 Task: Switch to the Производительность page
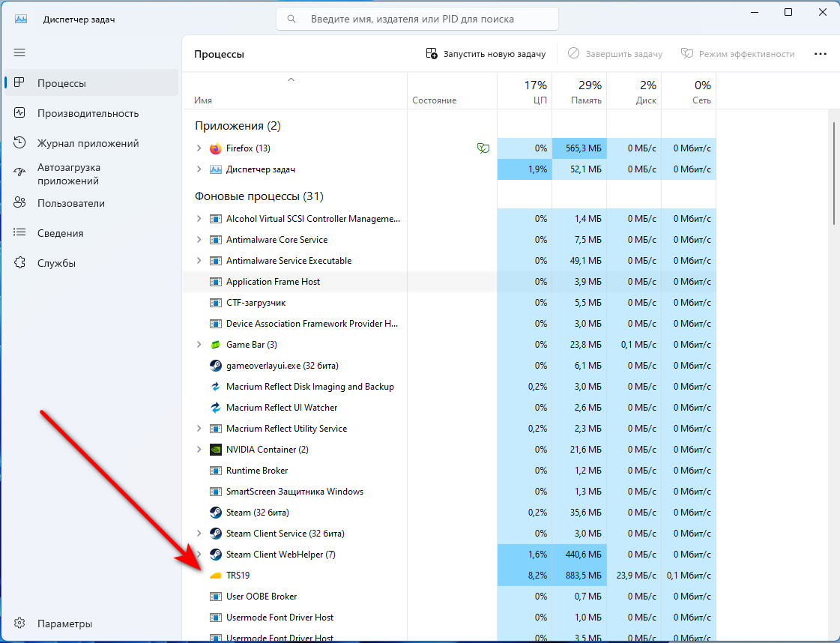click(x=91, y=113)
